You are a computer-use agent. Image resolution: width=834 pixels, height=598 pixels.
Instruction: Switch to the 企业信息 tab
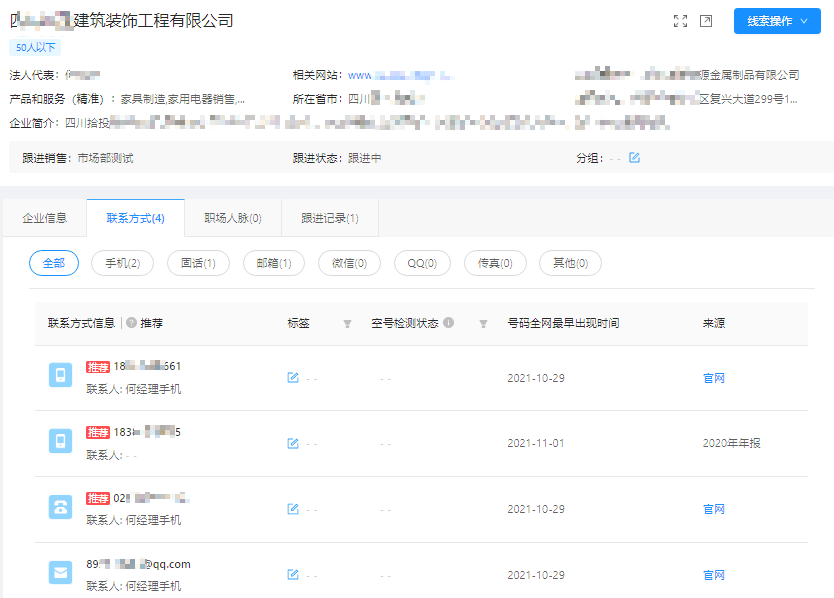point(45,218)
